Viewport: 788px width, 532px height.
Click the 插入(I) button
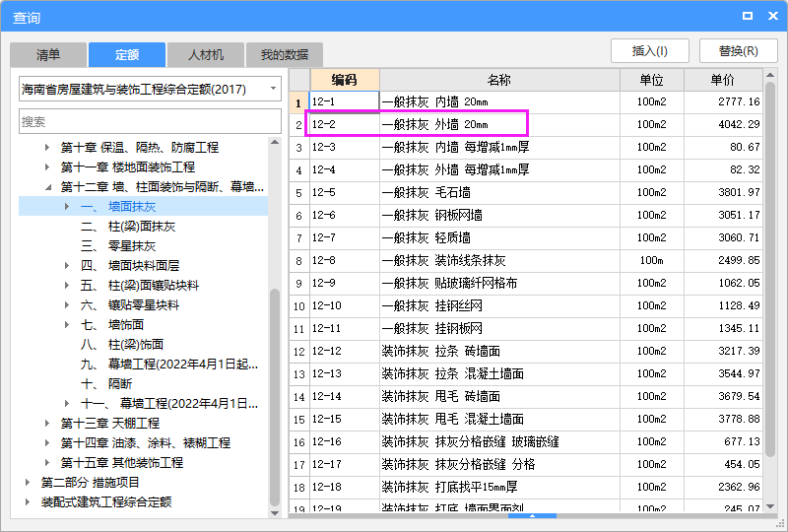[649, 51]
